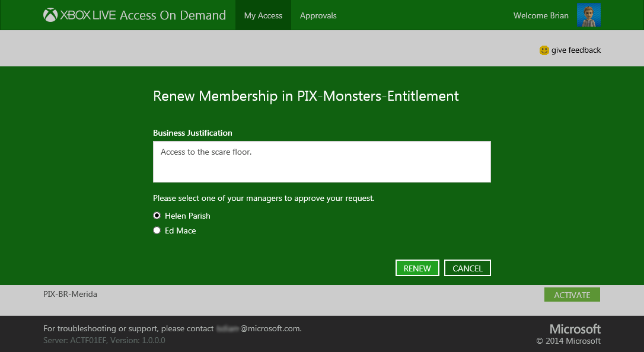Open Brian's avatar picture

pyautogui.click(x=588, y=15)
